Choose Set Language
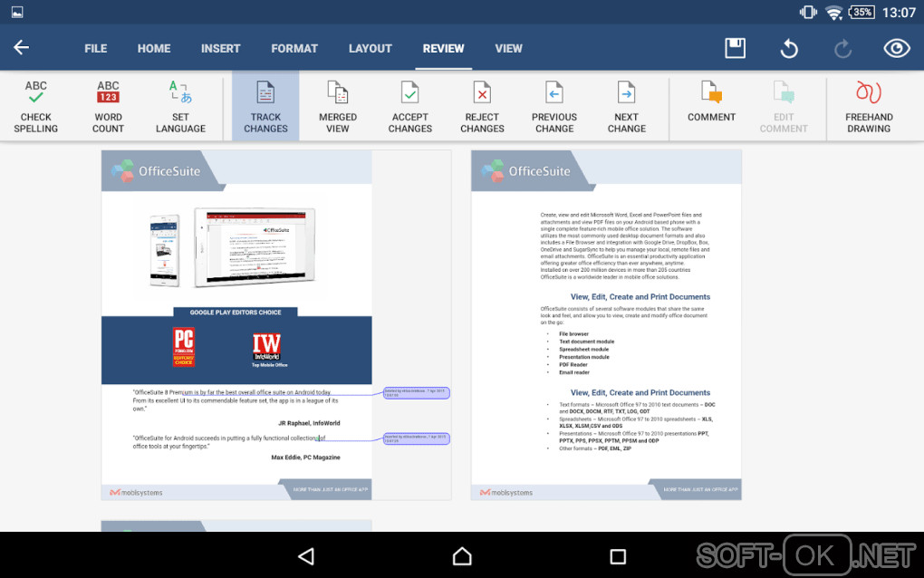 [180, 106]
